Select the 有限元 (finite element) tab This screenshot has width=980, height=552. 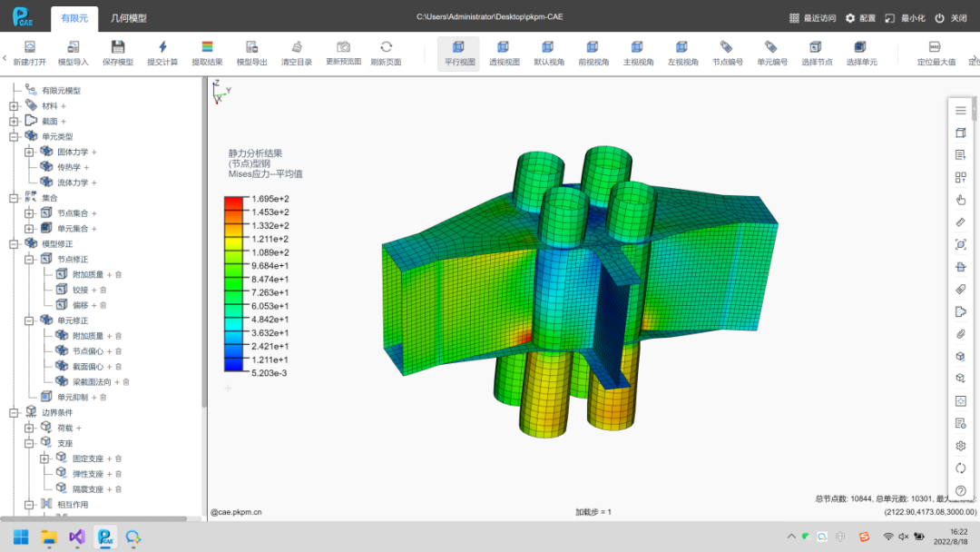[x=74, y=18]
